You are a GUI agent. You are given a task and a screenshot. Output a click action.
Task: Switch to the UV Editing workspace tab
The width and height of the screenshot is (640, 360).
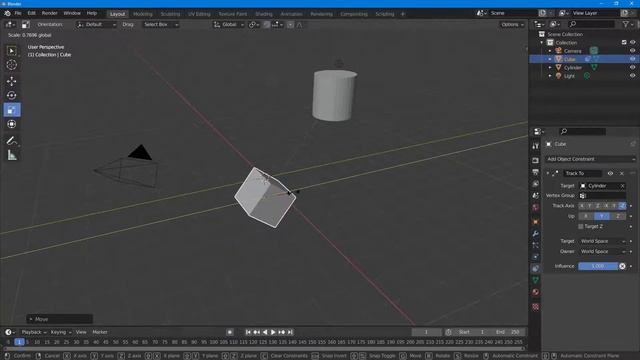click(x=199, y=14)
